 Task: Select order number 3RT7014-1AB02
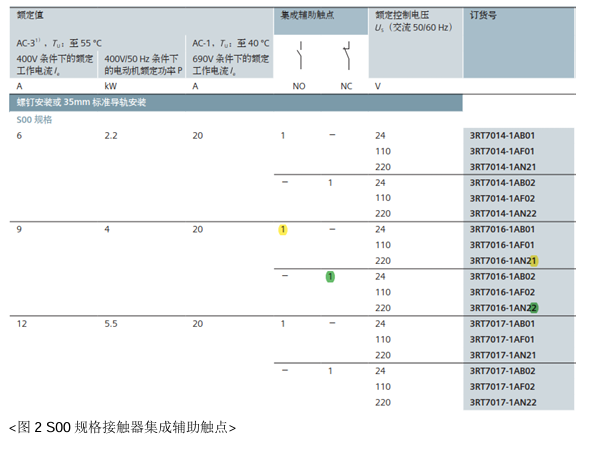pos(502,183)
